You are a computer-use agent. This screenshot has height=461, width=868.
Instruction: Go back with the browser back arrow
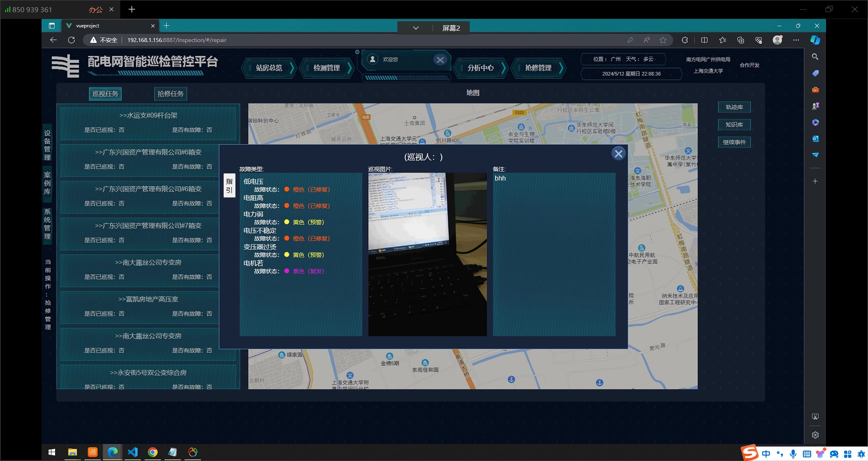[53, 40]
